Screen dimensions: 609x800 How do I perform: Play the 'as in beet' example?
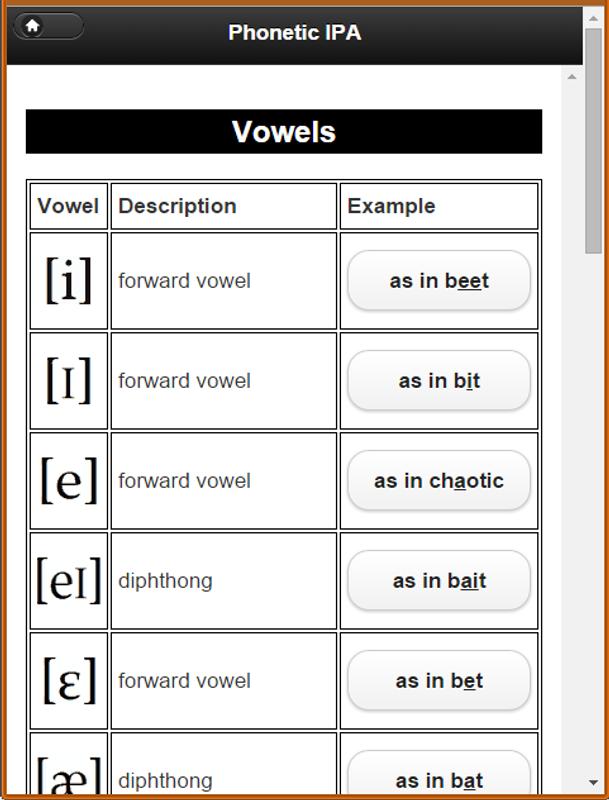[439, 281]
